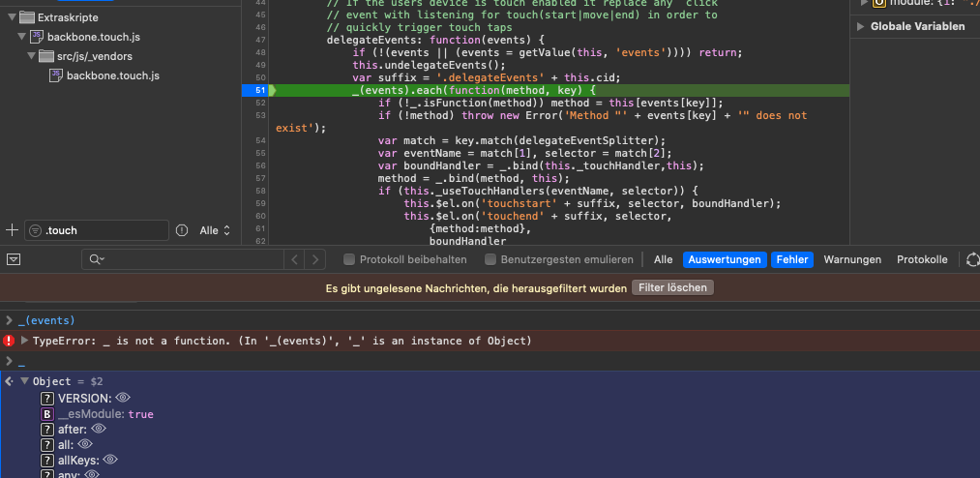Select the Extraskripte folder icon

[x=27, y=17]
